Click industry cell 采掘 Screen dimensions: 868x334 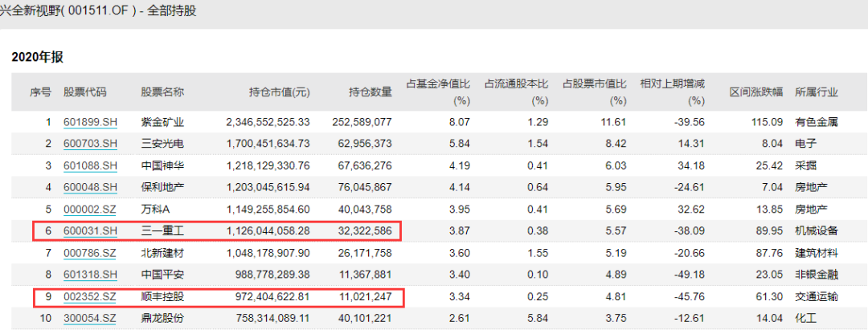[x=805, y=165]
